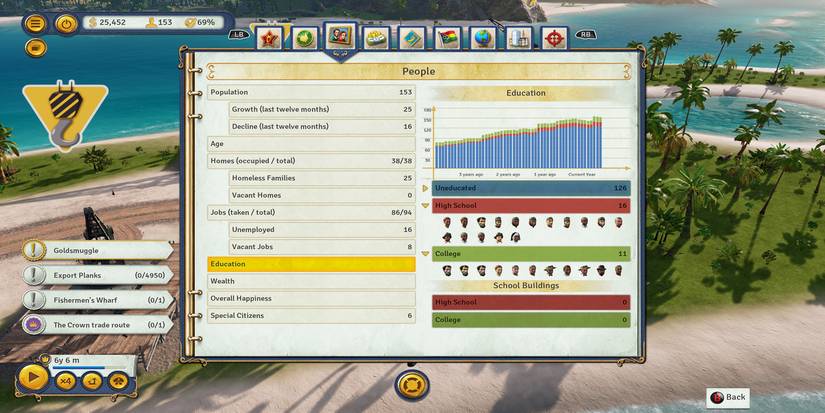825x413 pixels.
Task: Toggle the x4 game speed button
Action: click(x=66, y=380)
